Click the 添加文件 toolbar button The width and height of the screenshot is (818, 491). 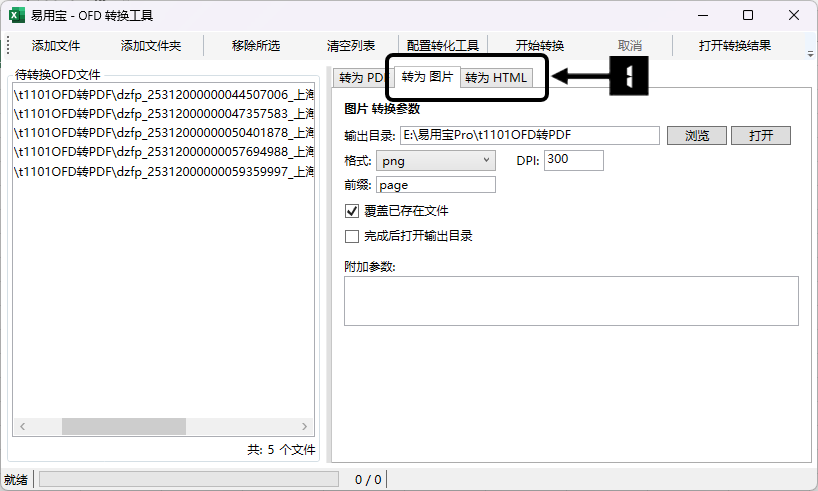tap(56, 46)
